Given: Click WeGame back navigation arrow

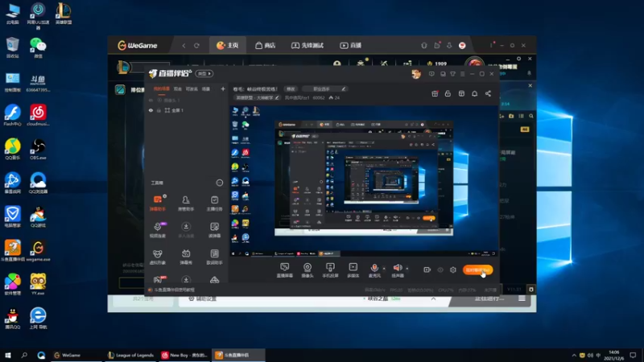Looking at the screenshot, I should (x=184, y=46).
